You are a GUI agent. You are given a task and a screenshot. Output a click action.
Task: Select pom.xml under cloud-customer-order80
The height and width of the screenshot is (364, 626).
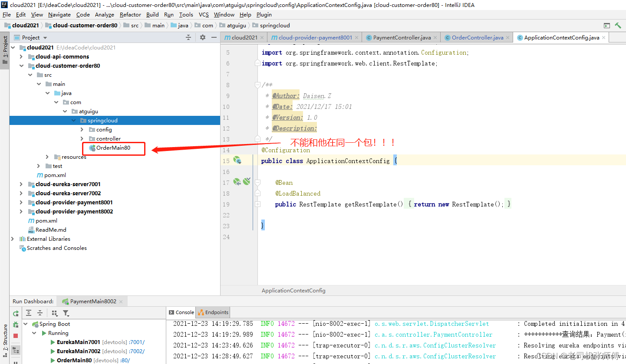[x=51, y=175]
